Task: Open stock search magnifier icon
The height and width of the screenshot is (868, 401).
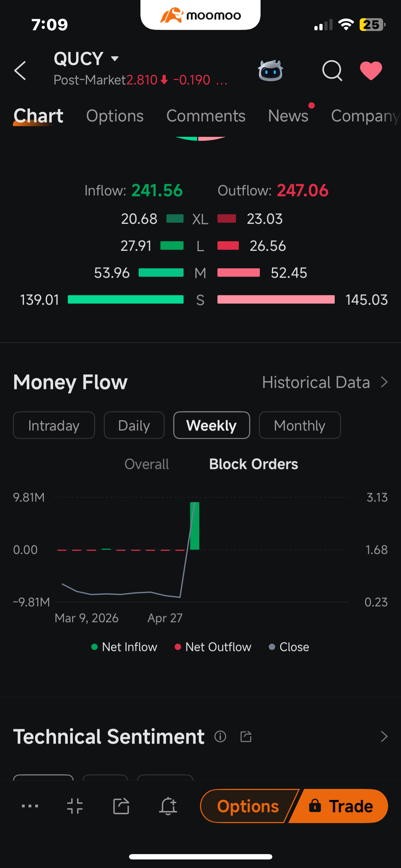Action: pos(332,71)
